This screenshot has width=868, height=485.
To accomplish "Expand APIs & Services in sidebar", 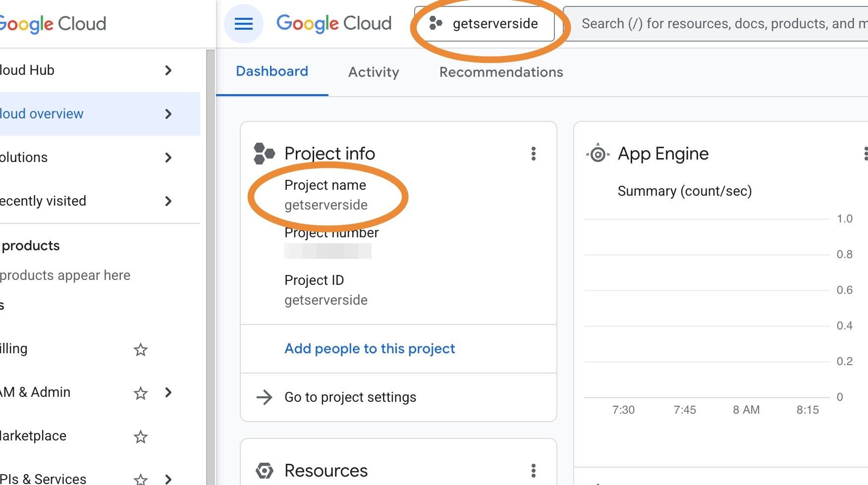I will pyautogui.click(x=168, y=479).
